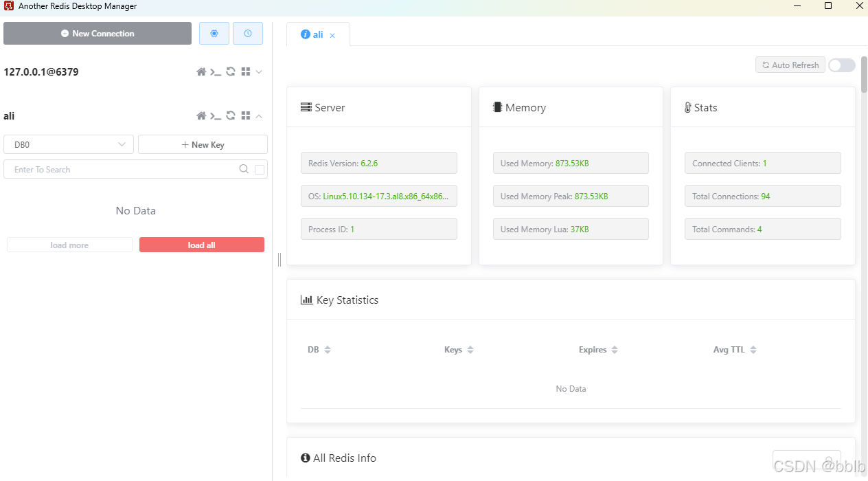The height and width of the screenshot is (481, 868).
Task: Click the Server card heading
Action: click(x=323, y=107)
